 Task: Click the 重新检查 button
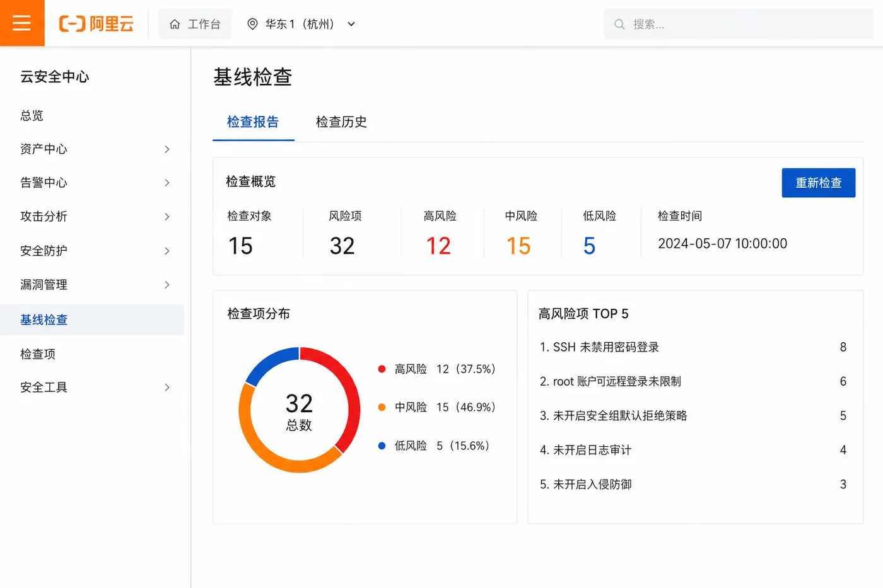point(819,183)
